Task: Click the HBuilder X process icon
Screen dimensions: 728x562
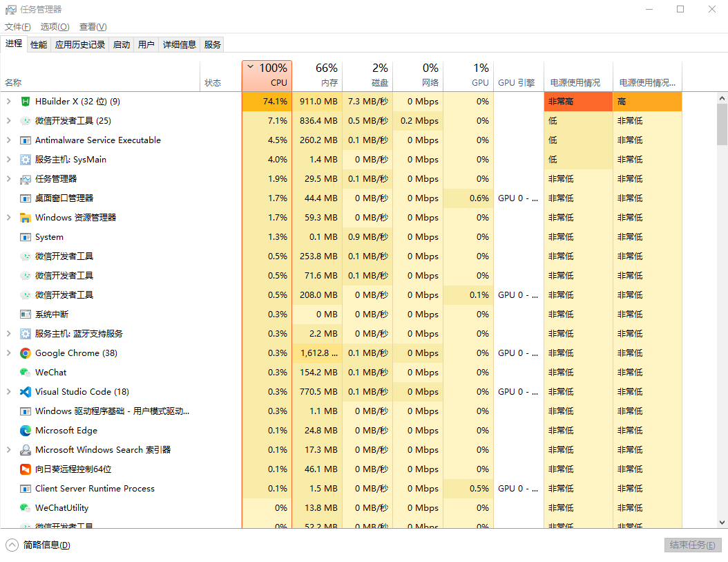Action: pyautogui.click(x=26, y=102)
